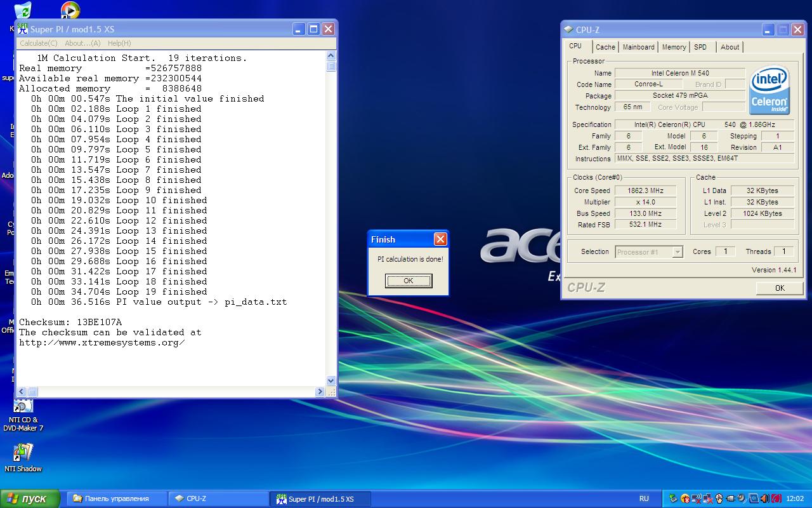Click the Package field Socket 479 mPGA
Screen dimensions: 812x508
pos(680,95)
